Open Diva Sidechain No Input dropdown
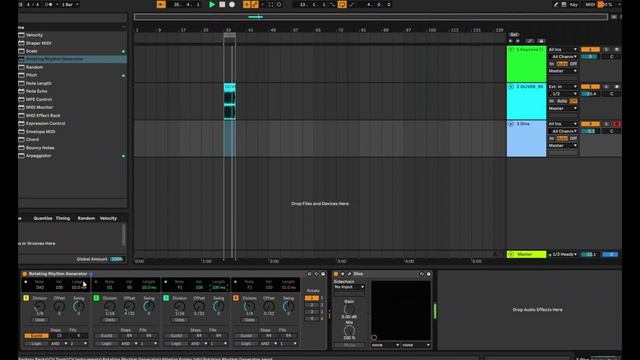 click(349, 287)
